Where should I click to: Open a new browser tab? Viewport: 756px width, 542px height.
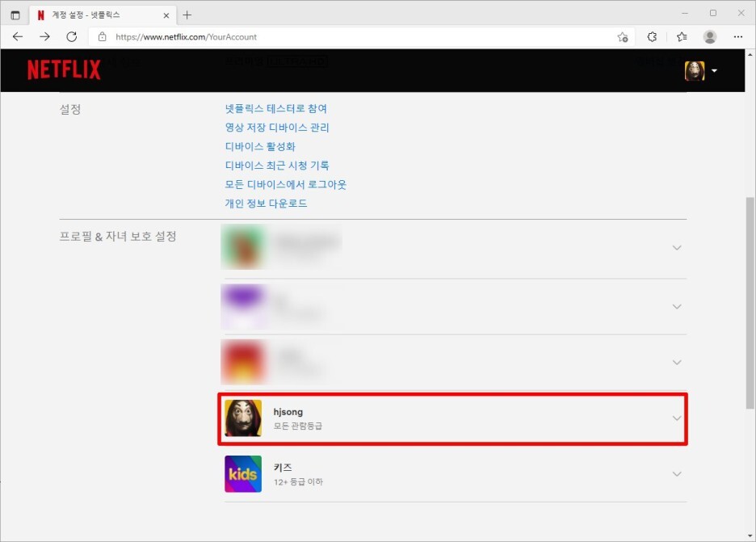(x=187, y=15)
